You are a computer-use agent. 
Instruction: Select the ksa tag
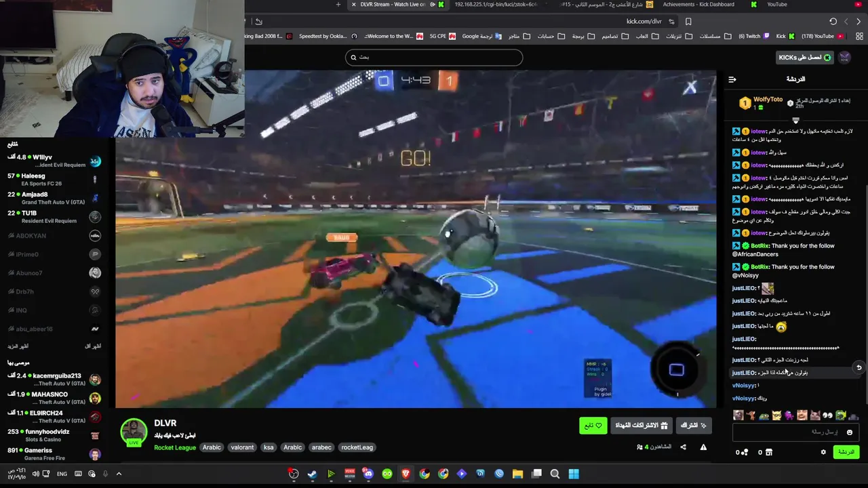click(269, 447)
